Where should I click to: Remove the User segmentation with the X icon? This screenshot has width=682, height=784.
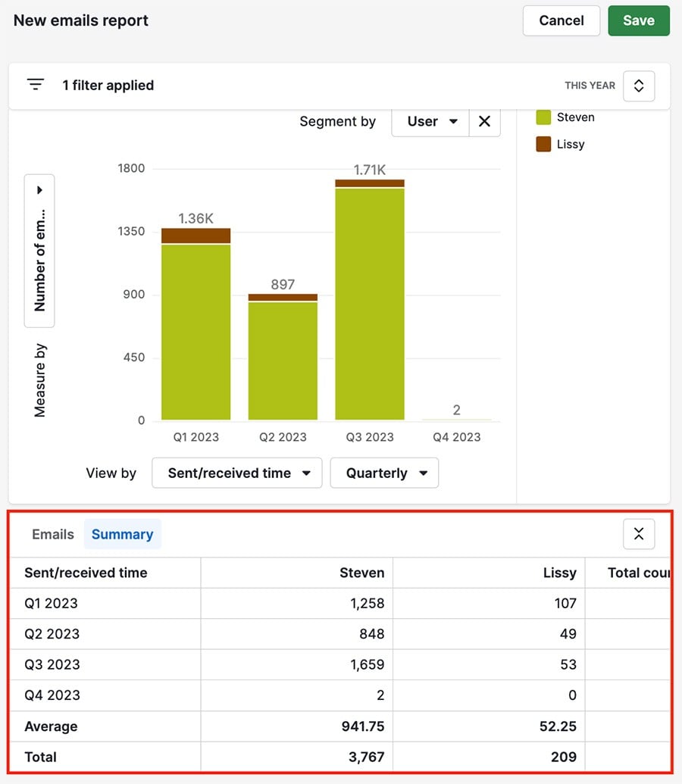pos(484,121)
